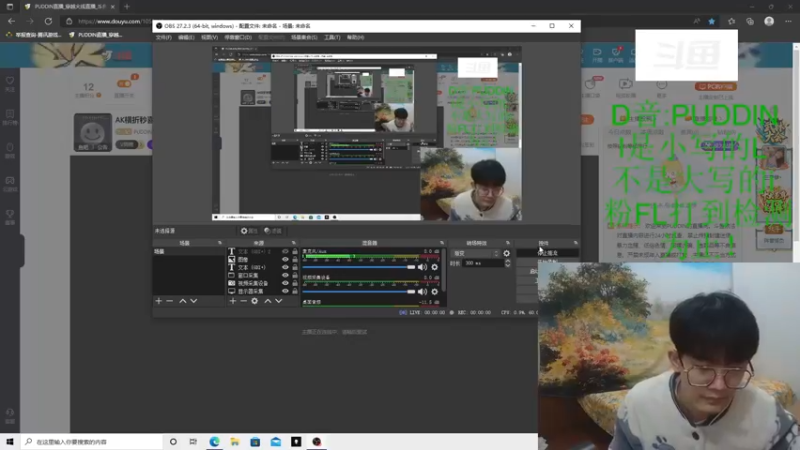Open a new browser tab
The image size is (800, 450).
pos(127,7)
